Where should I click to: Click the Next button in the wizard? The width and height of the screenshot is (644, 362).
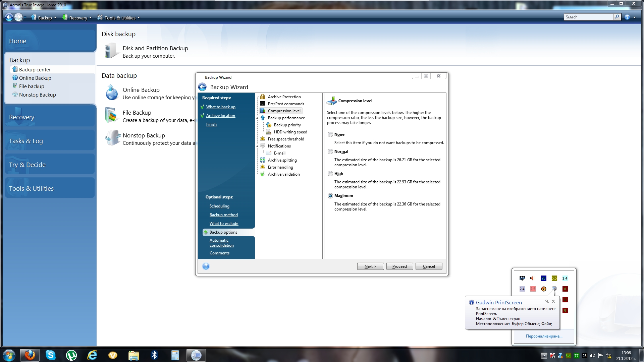click(370, 266)
